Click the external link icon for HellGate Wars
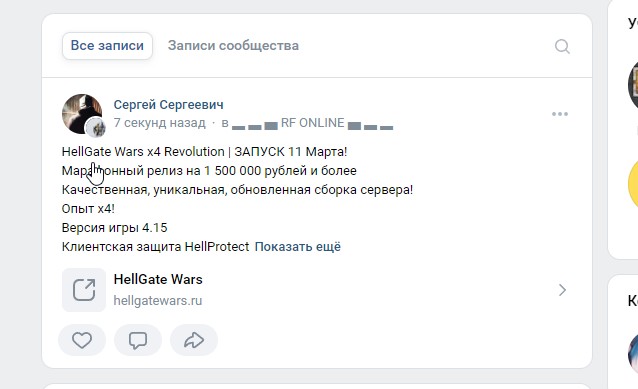Screen dimensions: 638x389 click(x=84, y=290)
